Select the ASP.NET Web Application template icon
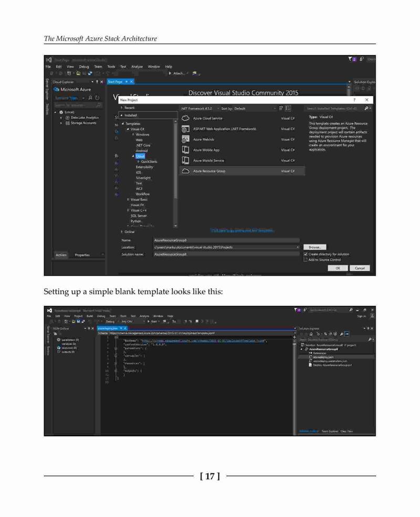The height and width of the screenshot is (517, 420). 186,129
